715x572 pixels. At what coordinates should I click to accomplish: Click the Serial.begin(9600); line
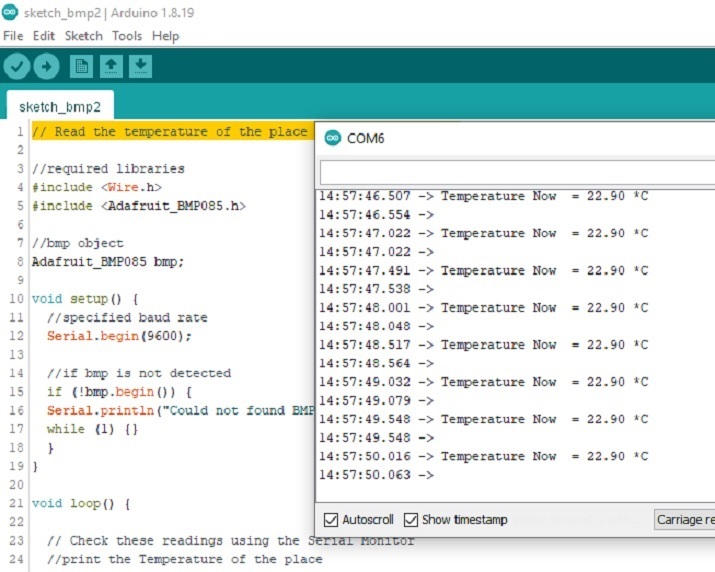[x=119, y=336]
